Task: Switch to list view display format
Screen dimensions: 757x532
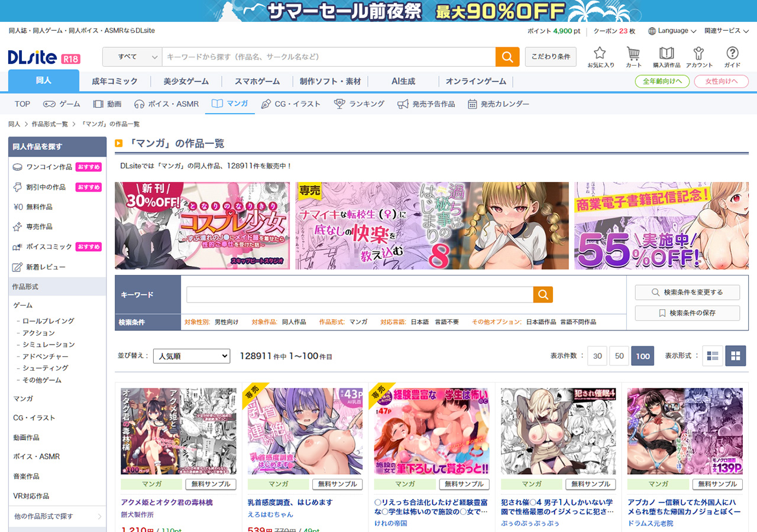Action: pos(712,356)
